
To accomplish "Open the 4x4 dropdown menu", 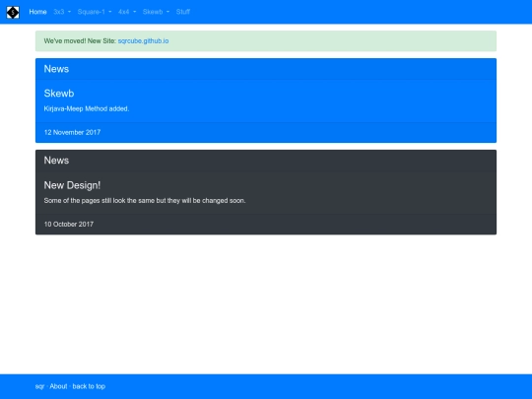I will pos(127,12).
